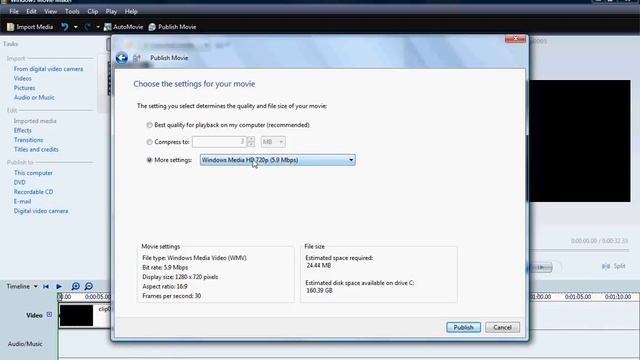This screenshot has height=360, width=640.
Task: Open the Clip menu
Action: coord(93,11)
